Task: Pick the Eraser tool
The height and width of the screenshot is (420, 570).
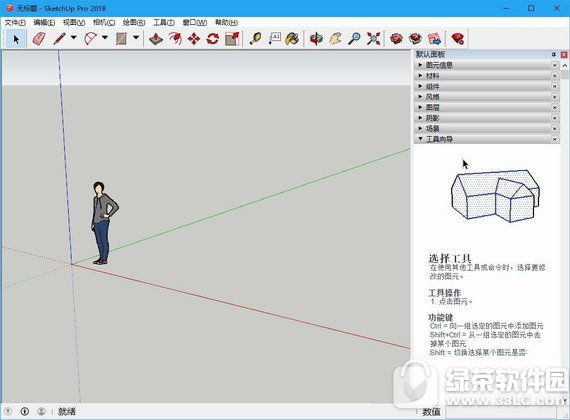Action: 39,39
